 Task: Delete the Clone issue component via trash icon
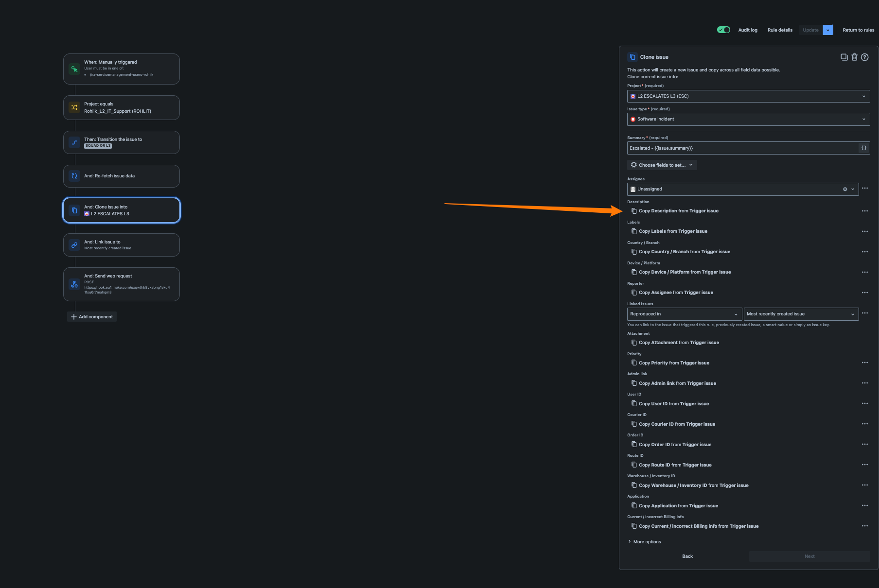click(854, 57)
